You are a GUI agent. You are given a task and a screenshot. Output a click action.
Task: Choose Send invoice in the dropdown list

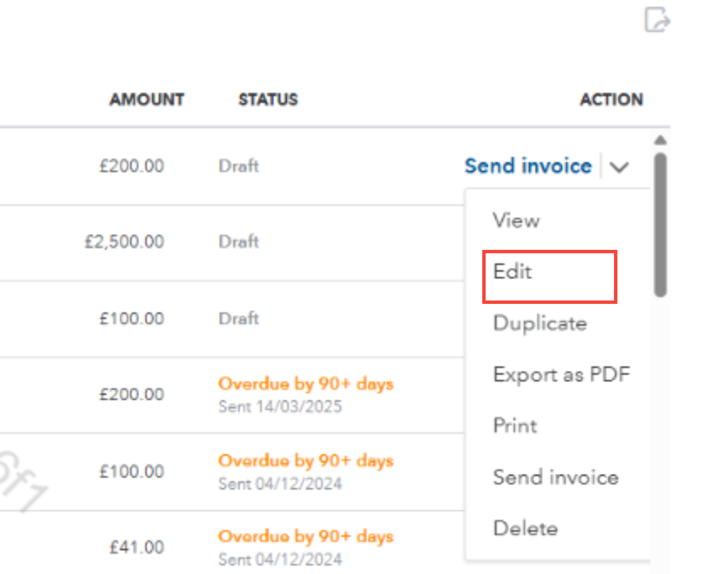tap(556, 477)
